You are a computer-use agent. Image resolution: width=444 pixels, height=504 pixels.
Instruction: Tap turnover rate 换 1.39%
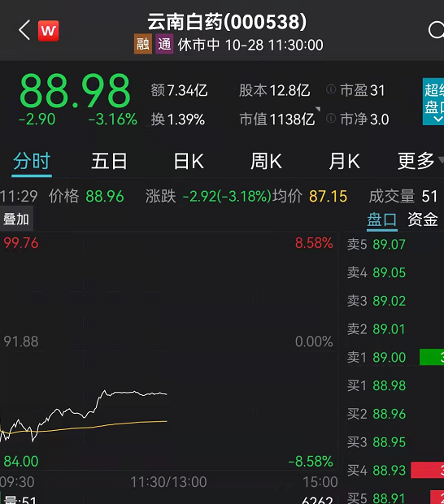pyautogui.click(x=178, y=119)
